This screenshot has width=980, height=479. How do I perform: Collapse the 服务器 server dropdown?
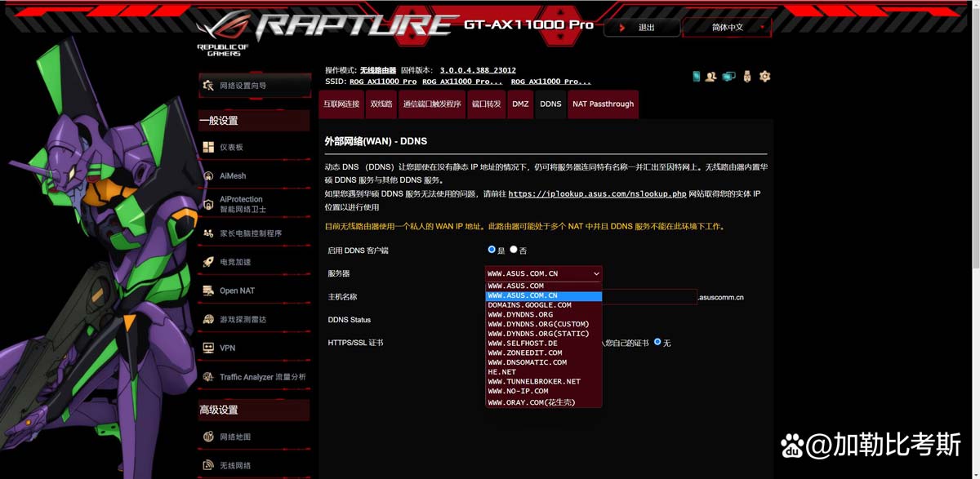(544, 273)
